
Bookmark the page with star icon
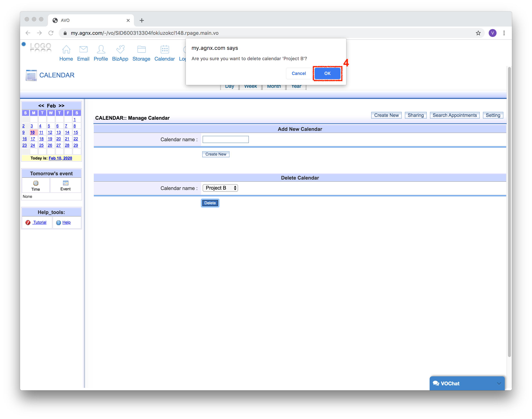click(x=478, y=33)
